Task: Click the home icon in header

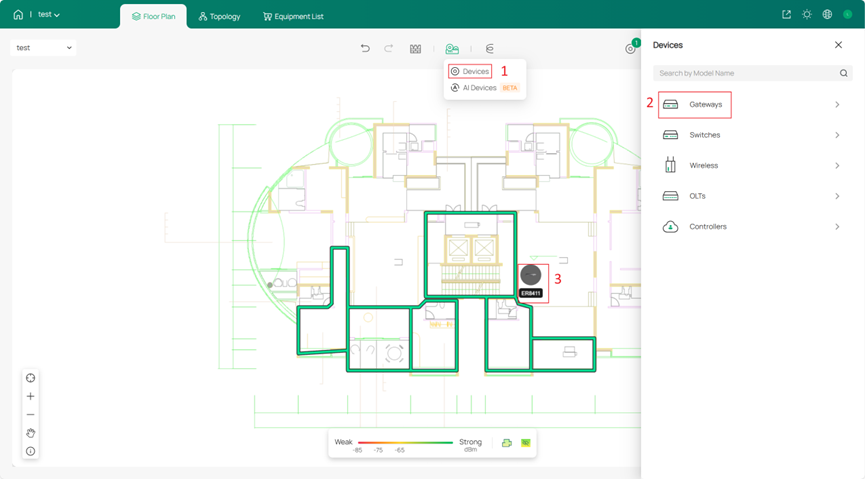Action: click(x=18, y=15)
